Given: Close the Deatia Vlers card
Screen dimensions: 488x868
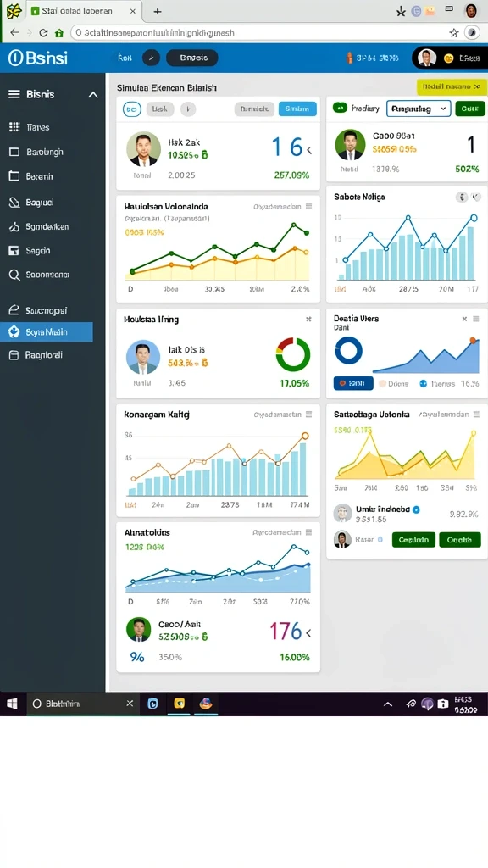Looking at the screenshot, I should click(x=464, y=319).
